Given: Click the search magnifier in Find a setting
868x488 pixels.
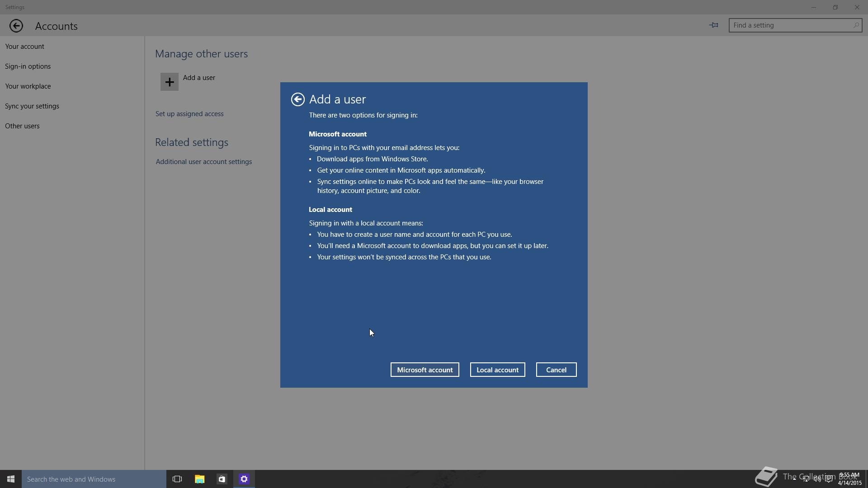Looking at the screenshot, I should (x=856, y=25).
